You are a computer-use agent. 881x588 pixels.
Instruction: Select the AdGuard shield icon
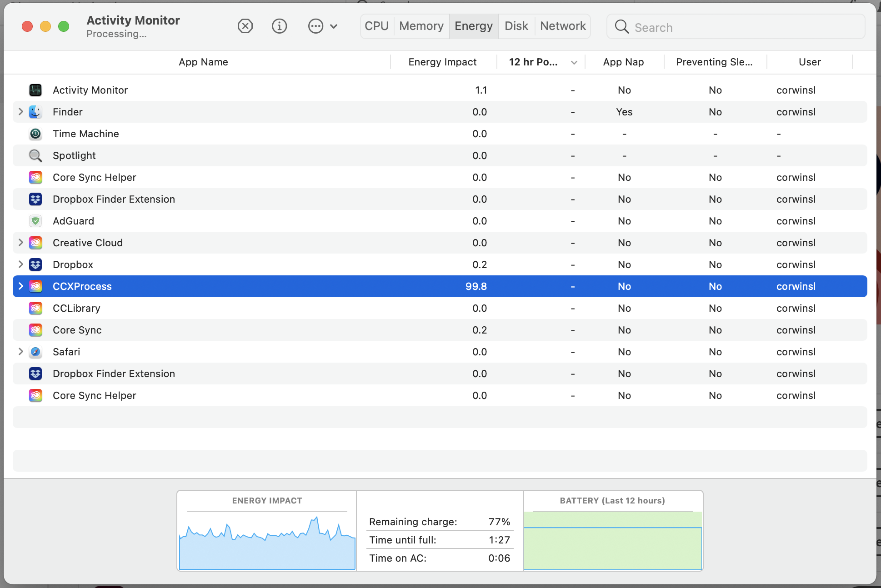(x=35, y=221)
